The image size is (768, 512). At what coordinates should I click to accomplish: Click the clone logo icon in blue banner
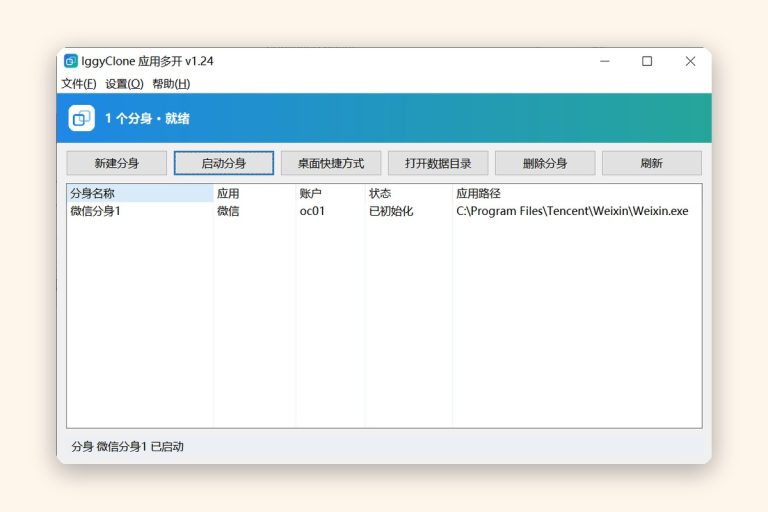81,118
